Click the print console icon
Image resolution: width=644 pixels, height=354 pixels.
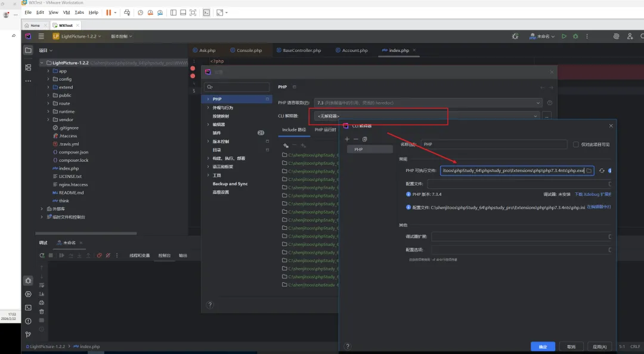pyautogui.click(x=42, y=303)
